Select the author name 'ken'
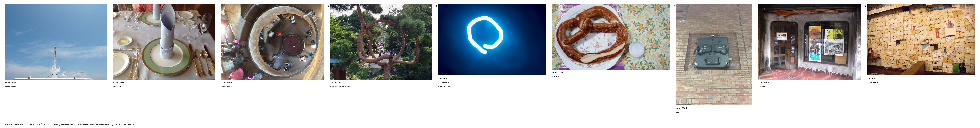 [x=678, y=112]
